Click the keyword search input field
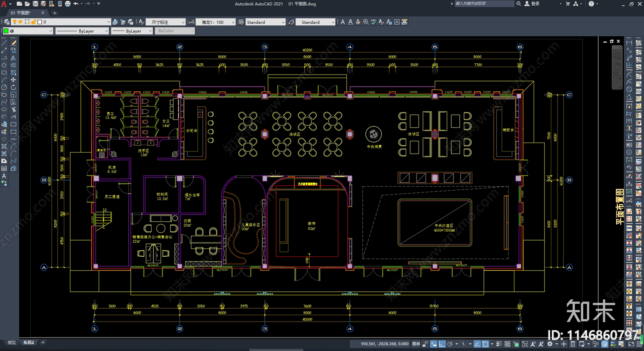The height and width of the screenshot is (351, 644). coord(484,4)
